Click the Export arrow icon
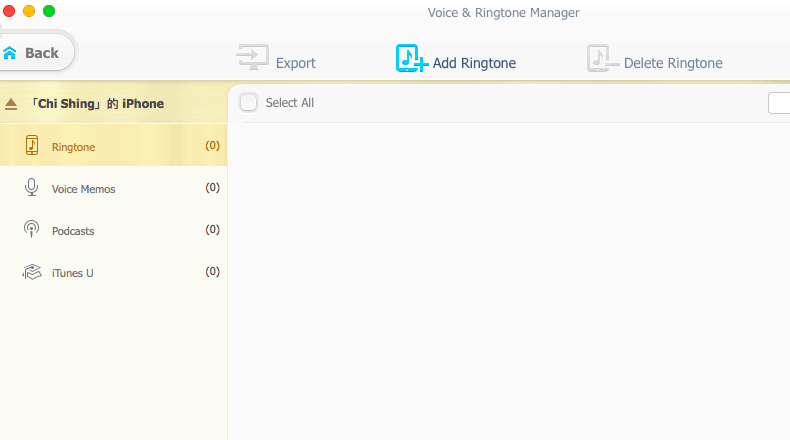Screen dimensions: 790x440 point(252,59)
